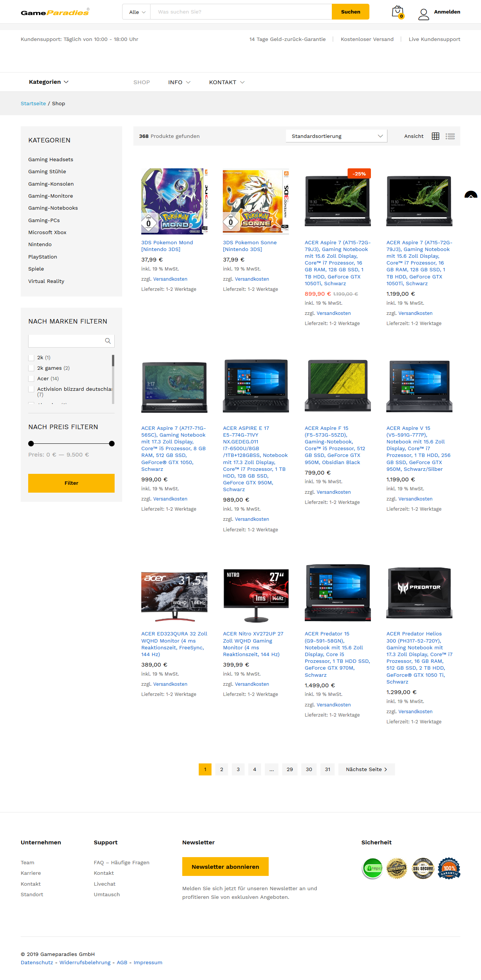Click the green https security badge

pyautogui.click(x=372, y=868)
